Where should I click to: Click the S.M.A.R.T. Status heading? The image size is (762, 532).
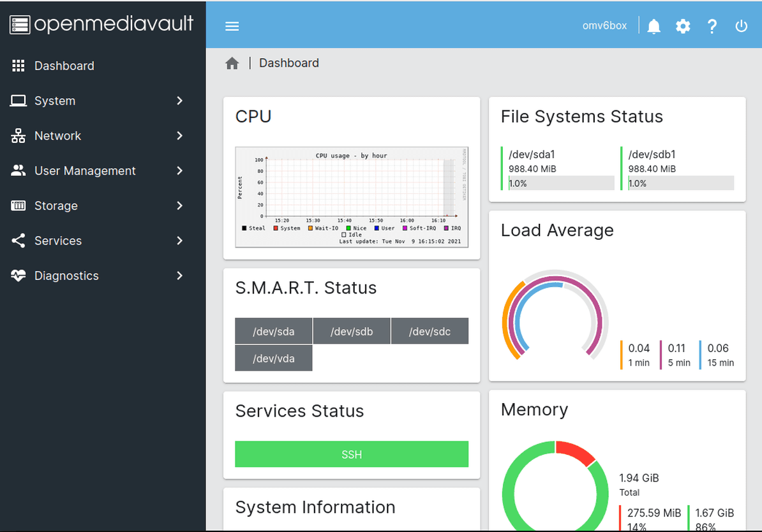[306, 288]
